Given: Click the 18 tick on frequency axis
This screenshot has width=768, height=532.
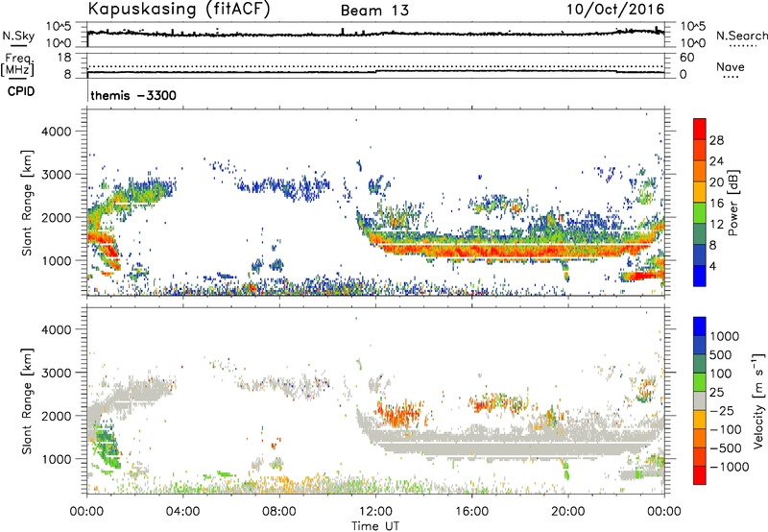Looking at the screenshot, I should point(64,58).
